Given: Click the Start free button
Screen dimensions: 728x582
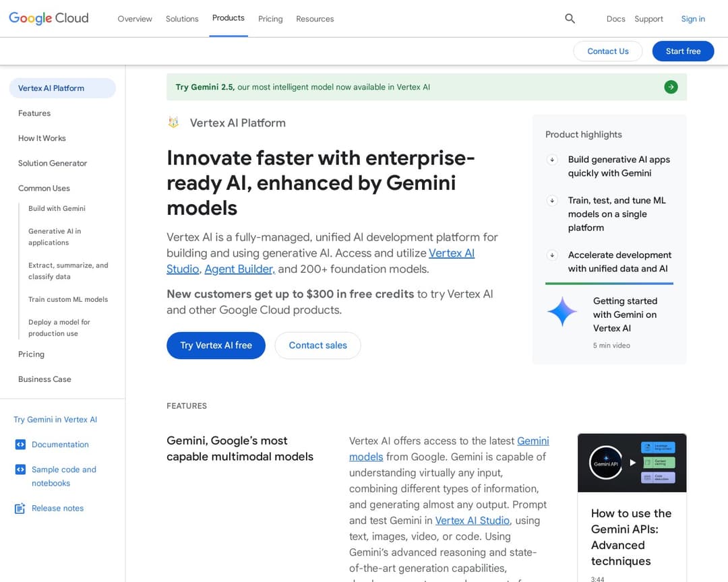Looking at the screenshot, I should click(x=683, y=51).
